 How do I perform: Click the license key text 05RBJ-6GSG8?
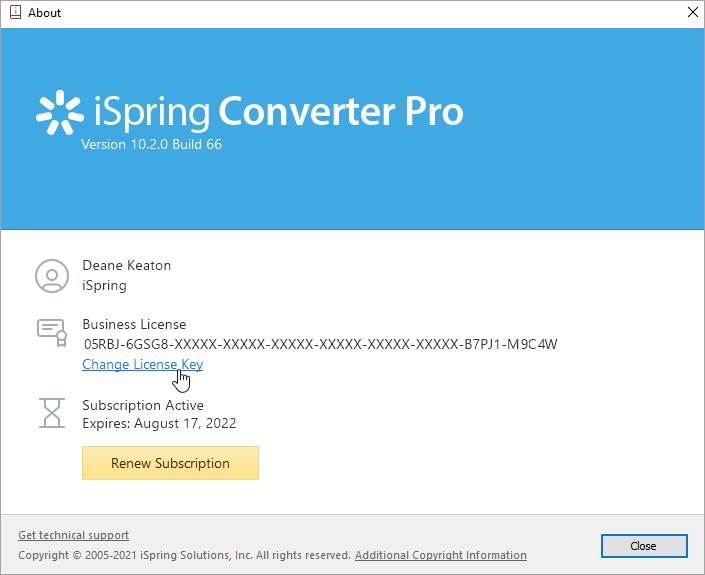tap(321, 344)
